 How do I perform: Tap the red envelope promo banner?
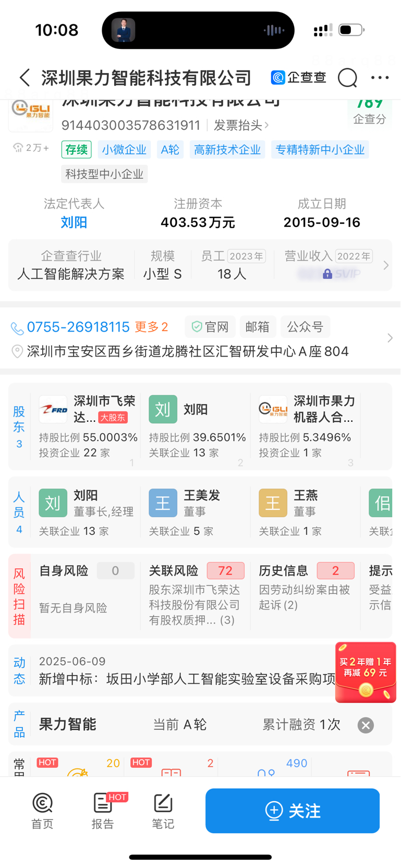(x=366, y=673)
